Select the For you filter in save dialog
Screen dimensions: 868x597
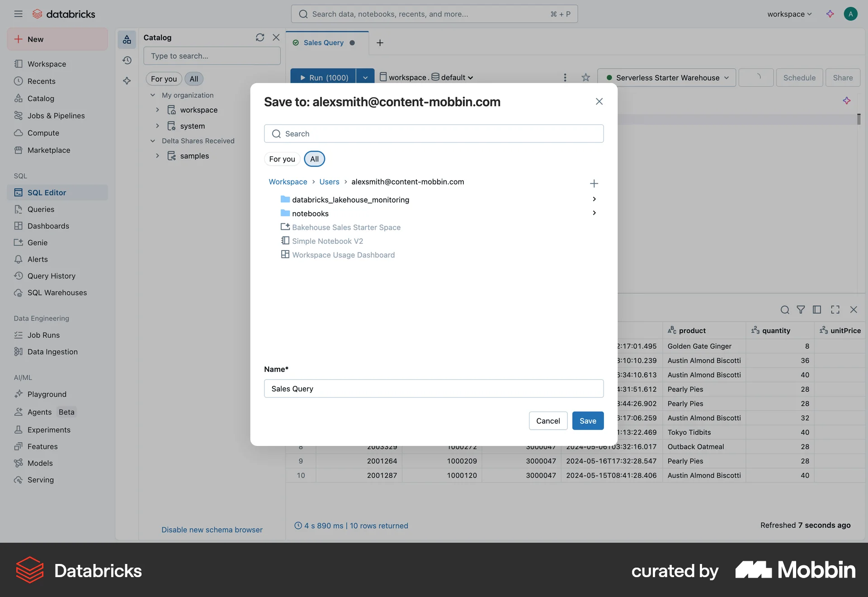(282, 159)
